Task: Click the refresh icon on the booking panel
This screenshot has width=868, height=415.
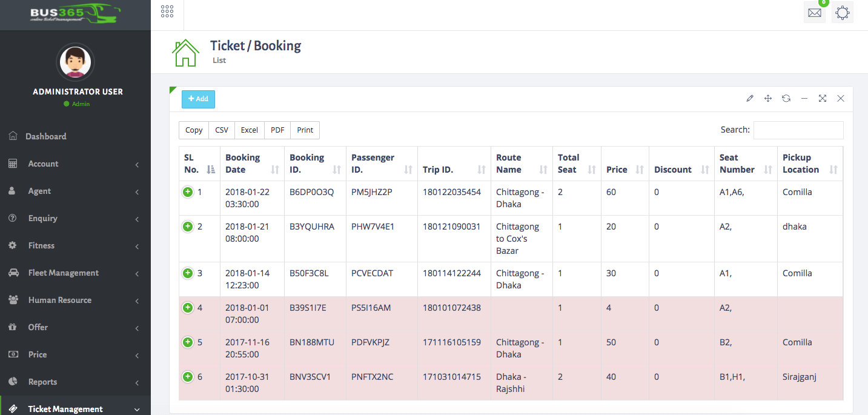Action: [786, 98]
